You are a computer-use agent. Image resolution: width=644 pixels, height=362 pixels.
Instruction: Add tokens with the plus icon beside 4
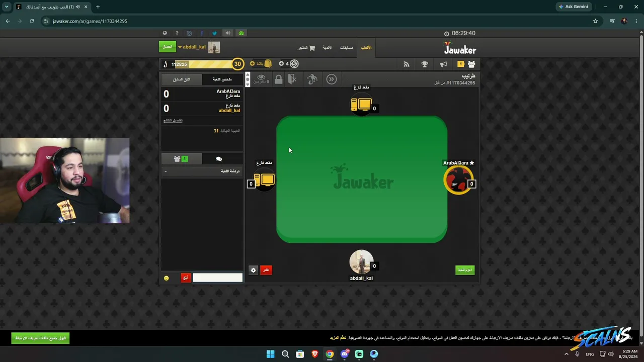click(281, 64)
